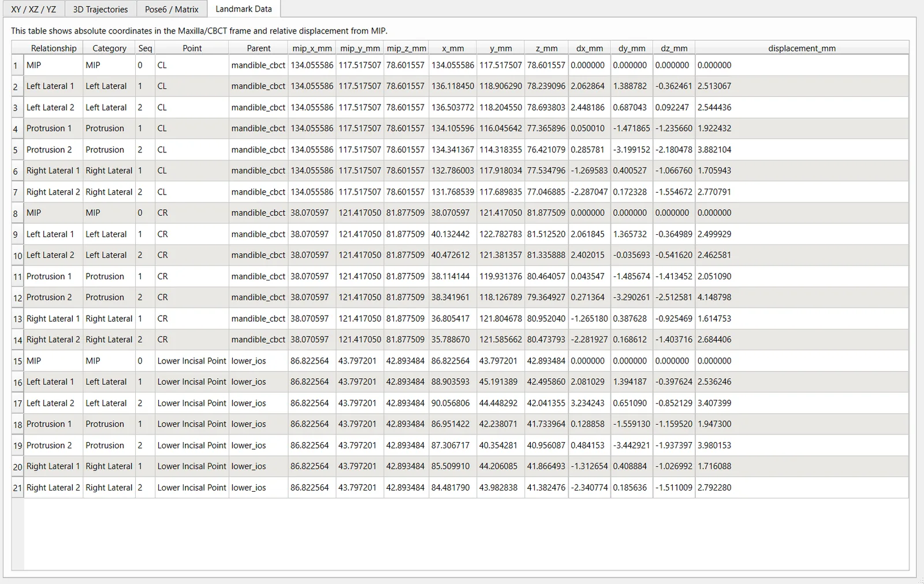
Task: Click dz_mm value -2.512581
Action: coord(674,297)
